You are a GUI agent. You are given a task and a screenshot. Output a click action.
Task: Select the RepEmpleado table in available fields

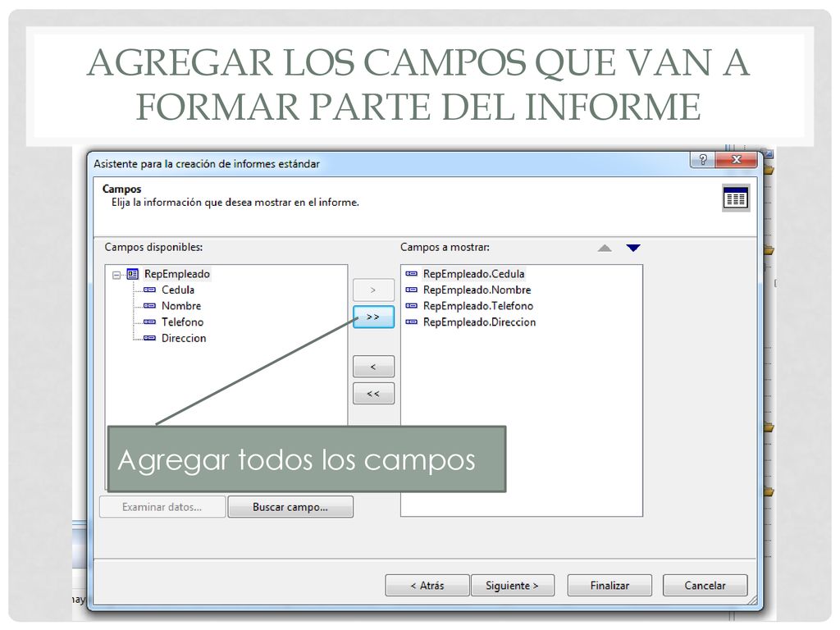(177, 274)
